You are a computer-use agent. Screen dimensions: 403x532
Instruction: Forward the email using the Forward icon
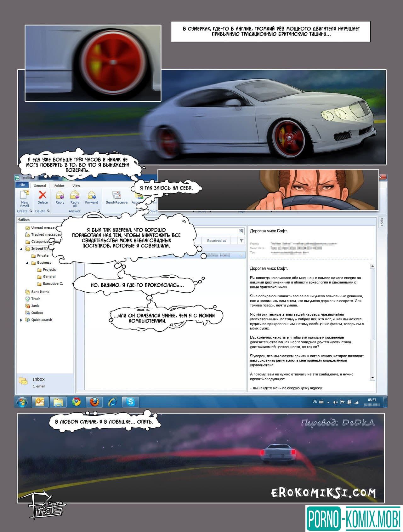click(x=92, y=196)
